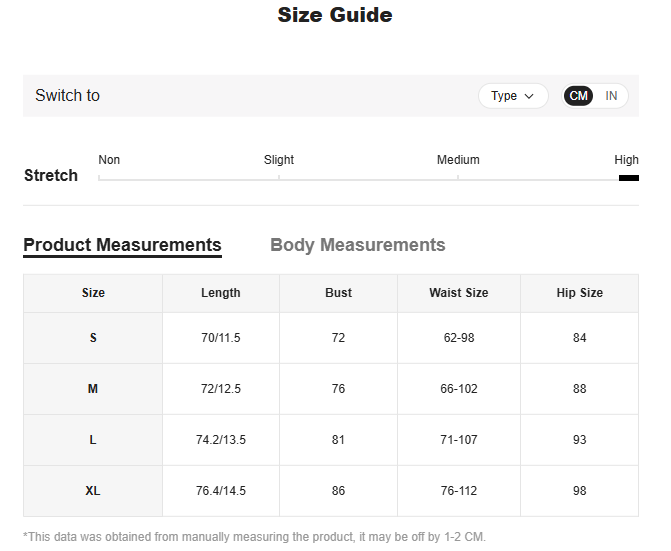Click the Medium stretch label
This screenshot has height=551, width=671.
458,160
